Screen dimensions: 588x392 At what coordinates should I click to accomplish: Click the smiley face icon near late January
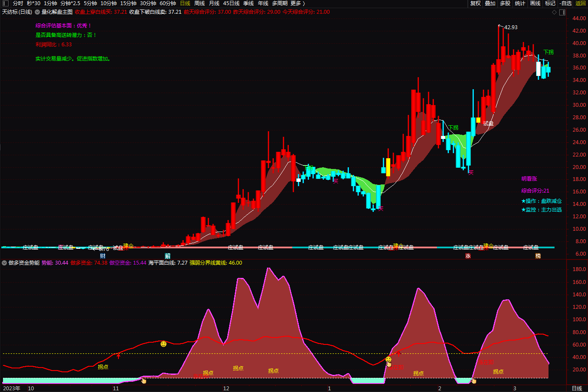click(388, 359)
